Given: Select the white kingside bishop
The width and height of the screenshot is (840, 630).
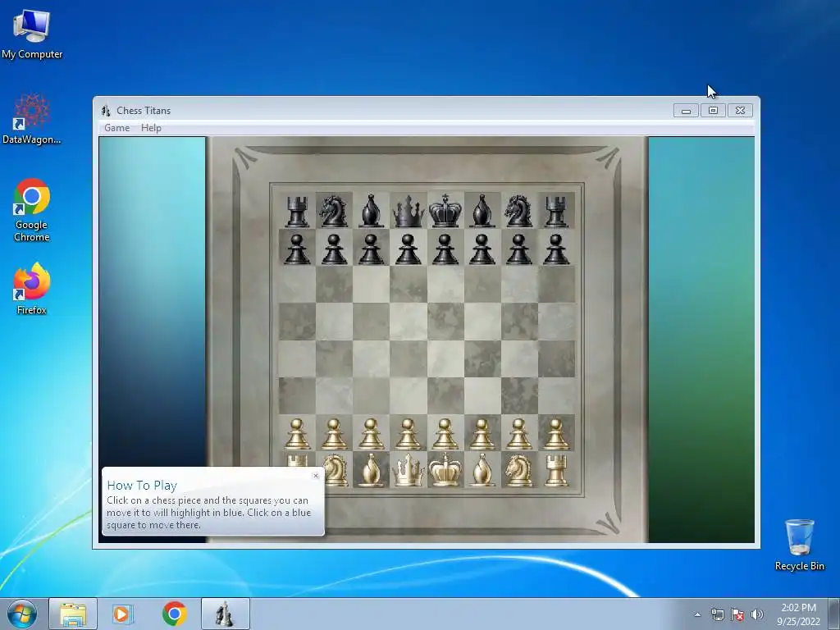Looking at the screenshot, I should tap(482, 470).
